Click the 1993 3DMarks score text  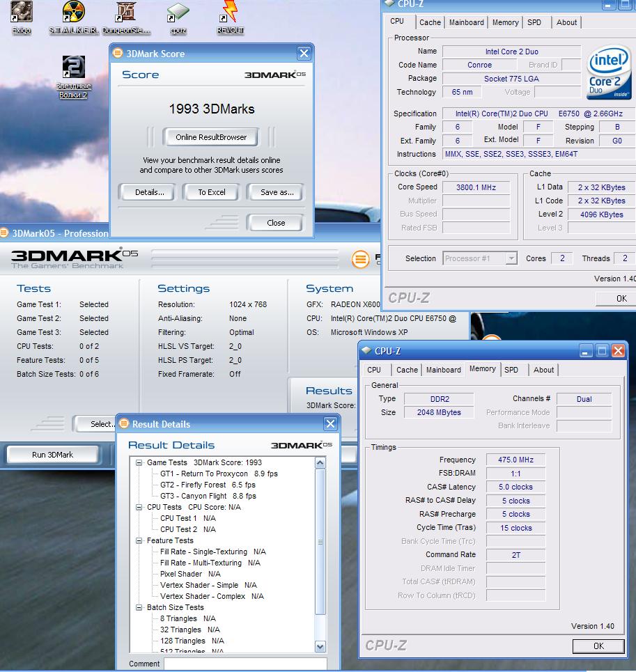pos(212,109)
